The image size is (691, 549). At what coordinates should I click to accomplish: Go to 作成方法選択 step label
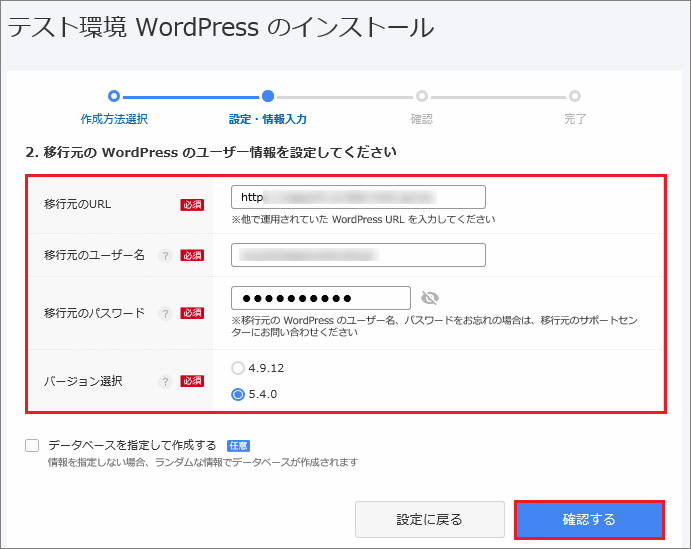(x=114, y=119)
